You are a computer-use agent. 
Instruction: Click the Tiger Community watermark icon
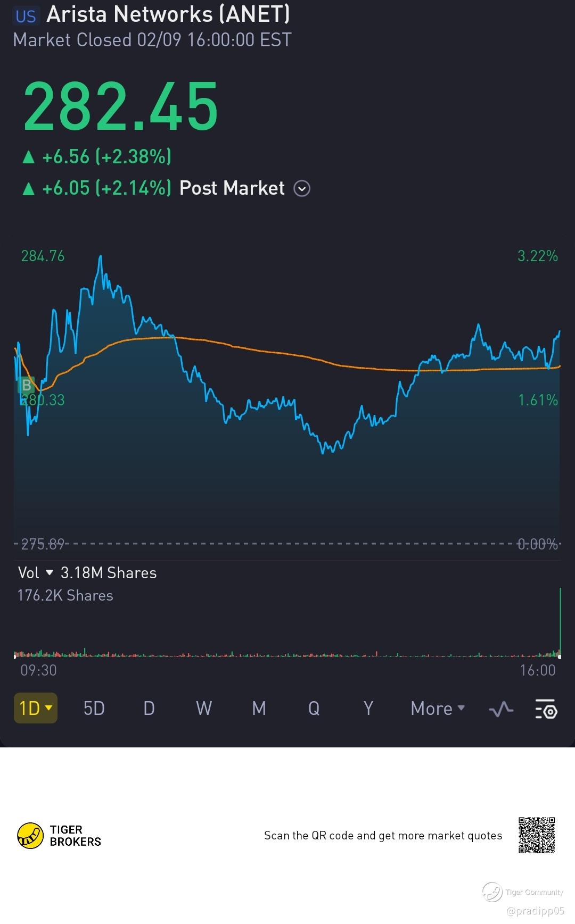tap(492, 892)
